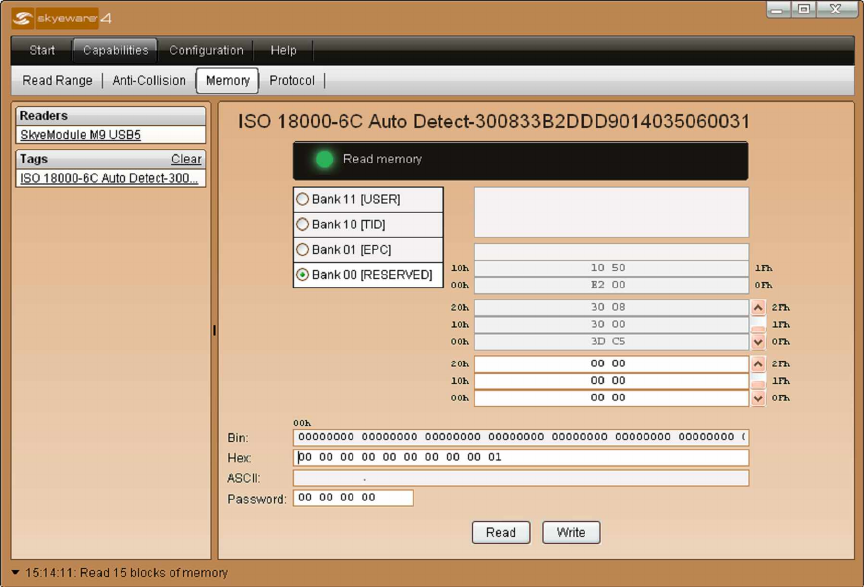This screenshot has height=587, width=864.
Task: Open the Configuration menu
Action: (x=206, y=50)
